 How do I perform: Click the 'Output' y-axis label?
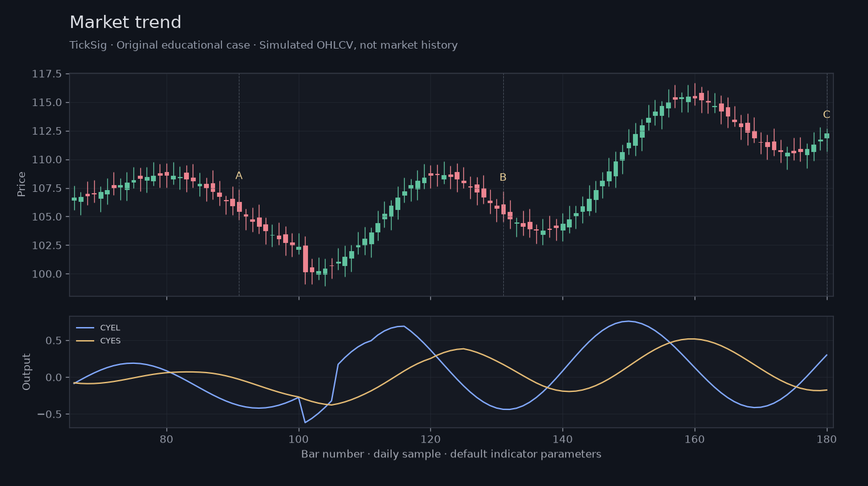pyautogui.click(x=26, y=372)
